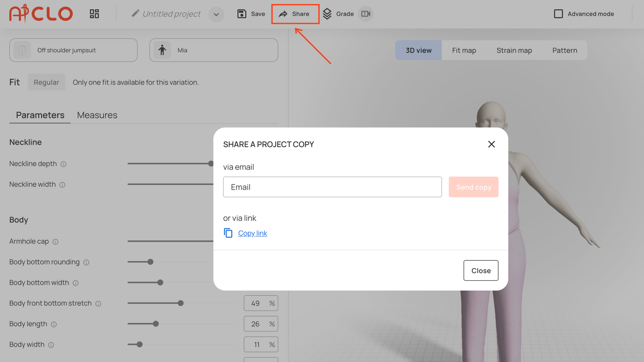Open the dashboard grid icon
The height and width of the screenshot is (362, 644).
(94, 14)
